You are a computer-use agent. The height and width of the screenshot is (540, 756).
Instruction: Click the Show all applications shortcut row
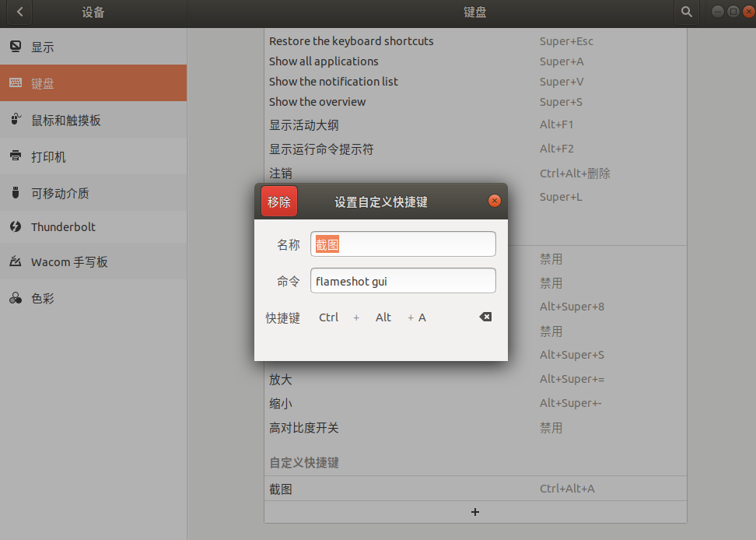pos(475,61)
